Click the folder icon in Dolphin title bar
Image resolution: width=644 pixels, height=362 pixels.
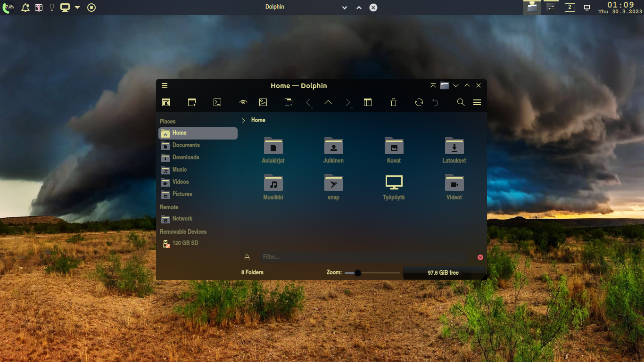[445, 85]
